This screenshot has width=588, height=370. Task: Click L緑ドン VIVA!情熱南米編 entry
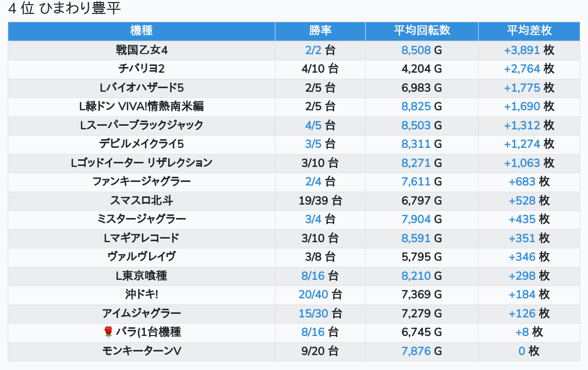[141, 106]
